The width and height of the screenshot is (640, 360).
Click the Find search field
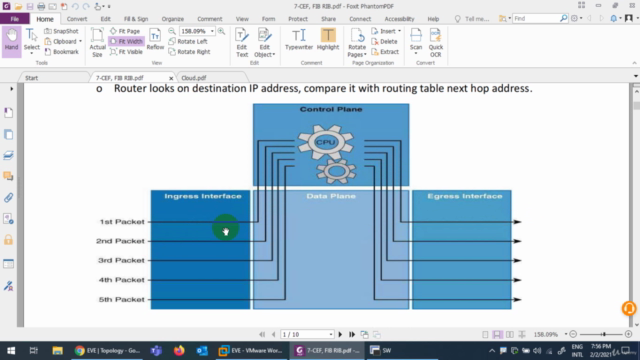tap(536, 18)
